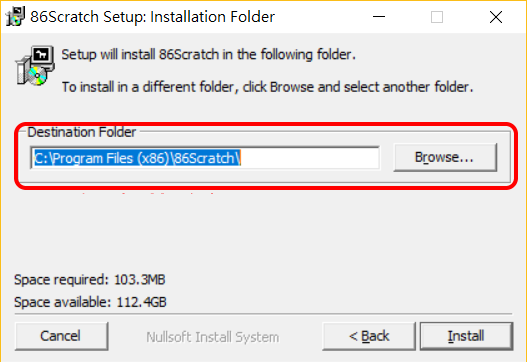Place cursor in empty space of path field

click(x=309, y=158)
